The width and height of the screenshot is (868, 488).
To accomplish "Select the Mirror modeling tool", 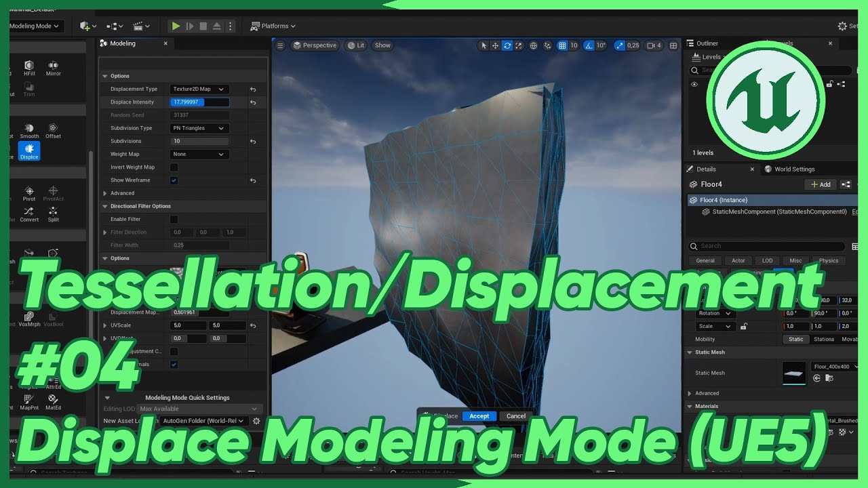I will pos(54,68).
